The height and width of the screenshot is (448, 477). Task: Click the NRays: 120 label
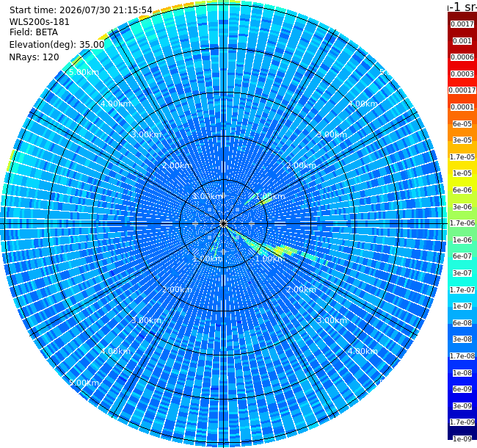[x=34, y=57]
